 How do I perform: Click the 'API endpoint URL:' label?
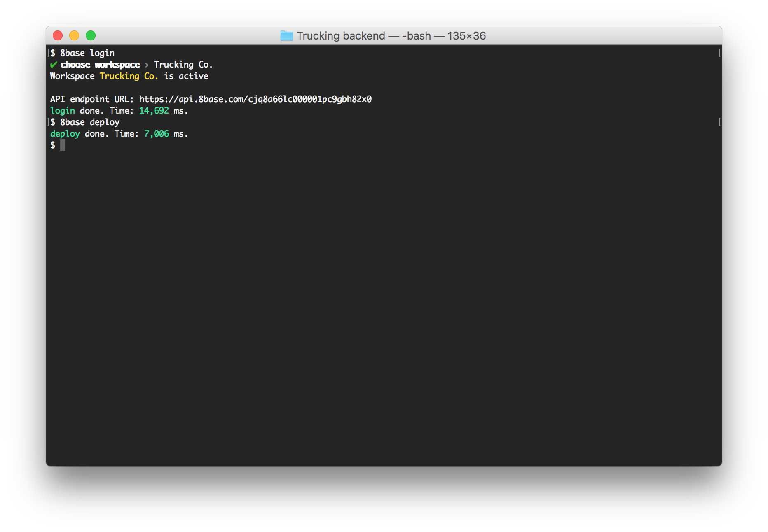tap(92, 99)
